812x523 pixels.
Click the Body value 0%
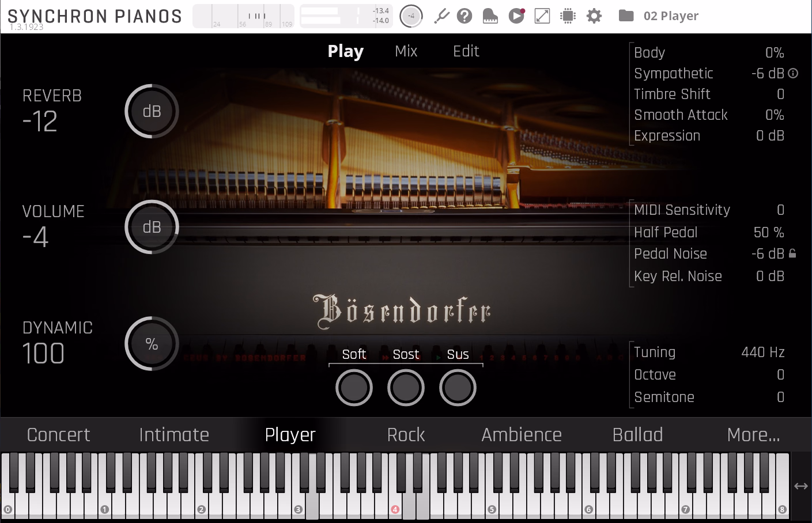(x=775, y=52)
